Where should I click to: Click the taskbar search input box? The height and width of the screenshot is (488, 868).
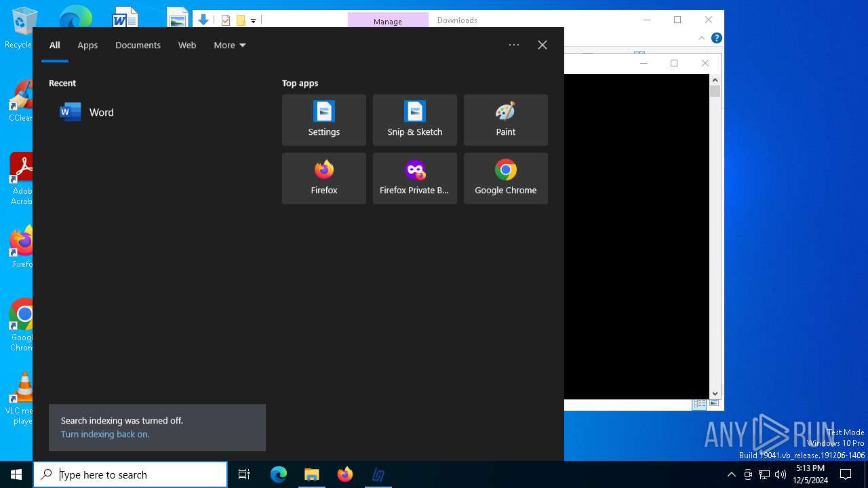[130, 474]
